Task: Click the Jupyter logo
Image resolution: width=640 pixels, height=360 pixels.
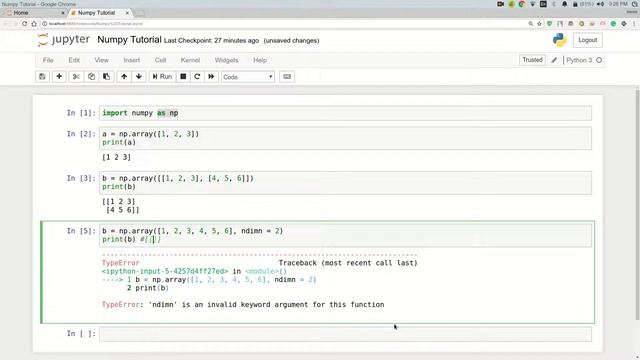Action: (x=63, y=40)
